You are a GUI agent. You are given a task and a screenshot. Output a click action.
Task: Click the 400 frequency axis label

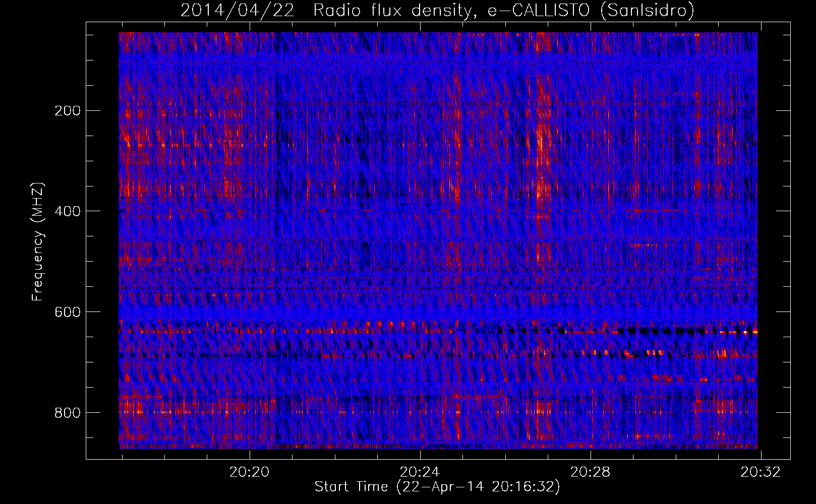[x=67, y=211]
